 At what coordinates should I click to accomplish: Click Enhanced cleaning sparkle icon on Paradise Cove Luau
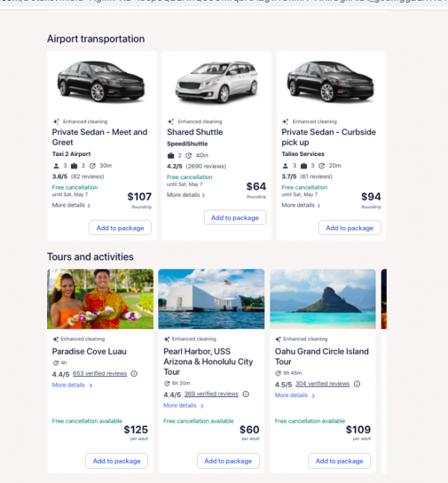pos(56,339)
